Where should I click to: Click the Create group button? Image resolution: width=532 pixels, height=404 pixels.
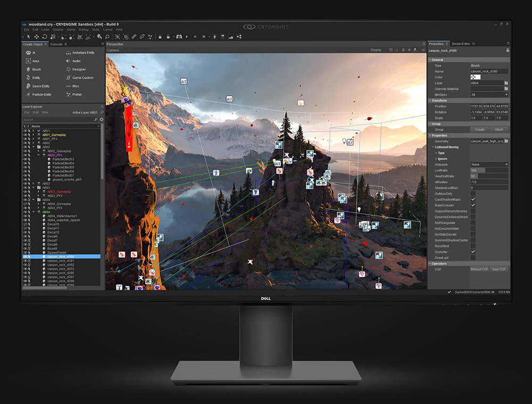tap(479, 130)
